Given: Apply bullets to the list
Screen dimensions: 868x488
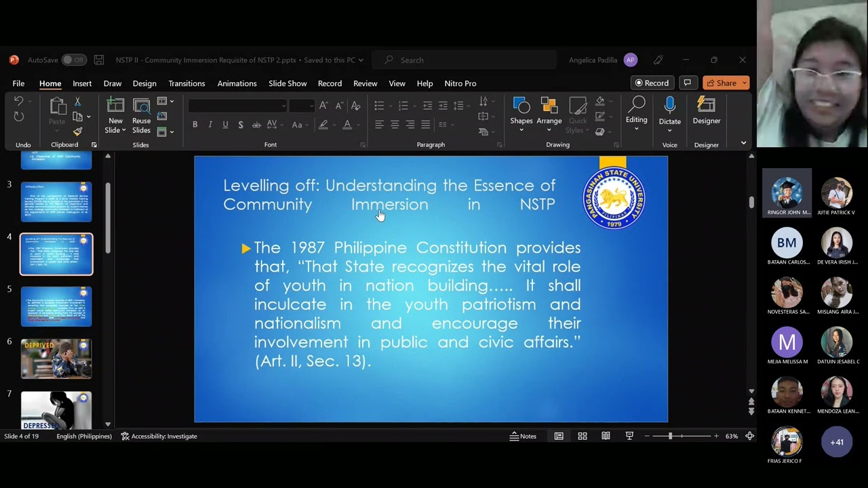Looking at the screenshot, I should (x=379, y=106).
